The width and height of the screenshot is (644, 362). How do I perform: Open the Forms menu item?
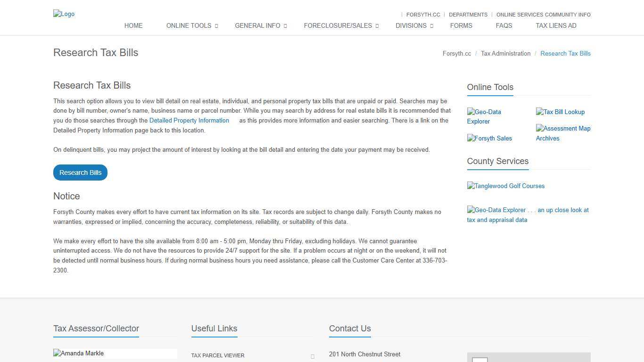(461, 26)
